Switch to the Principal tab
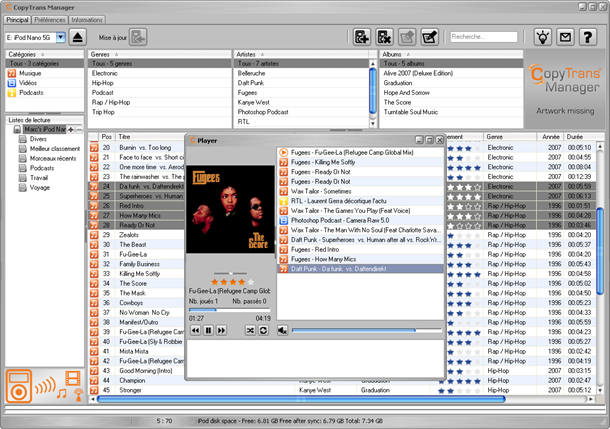610x429 pixels. point(17,20)
